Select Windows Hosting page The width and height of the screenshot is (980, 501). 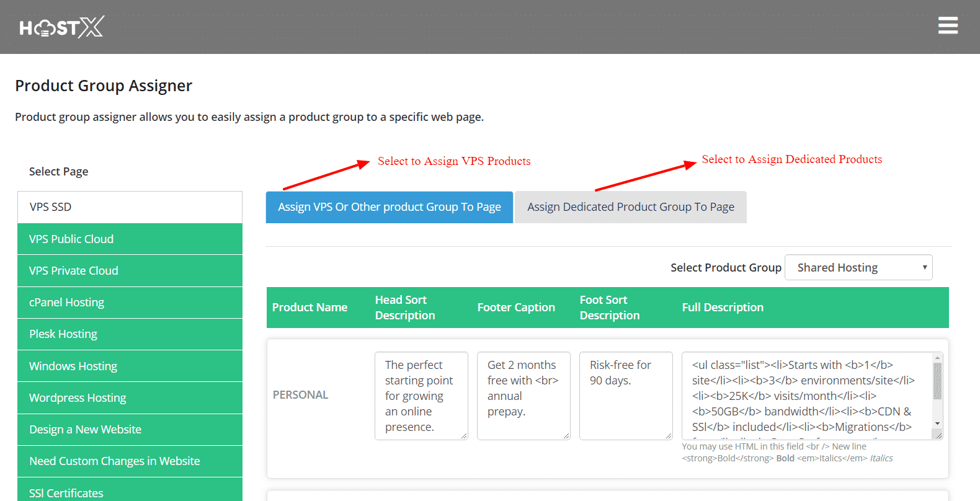[x=130, y=366]
